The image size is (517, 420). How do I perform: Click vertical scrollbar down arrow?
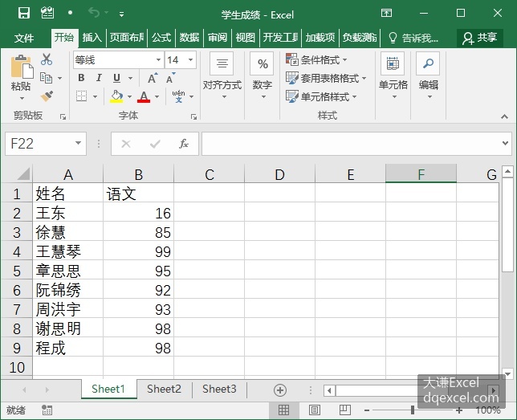tap(507, 373)
